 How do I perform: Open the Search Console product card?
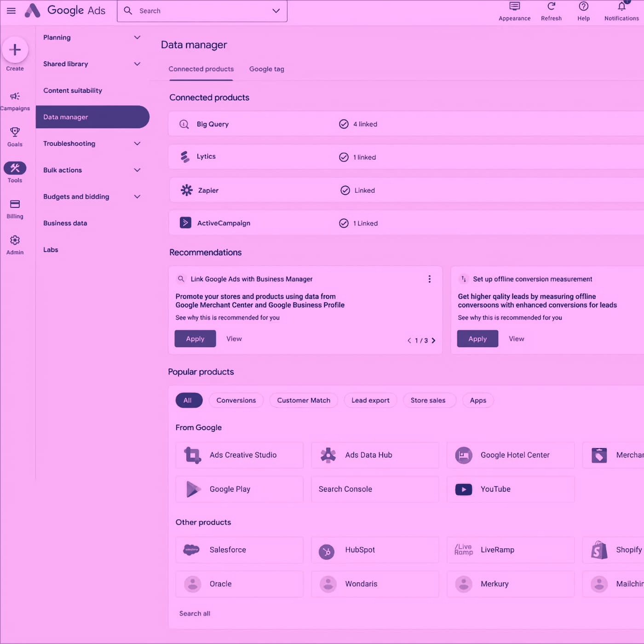(375, 489)
